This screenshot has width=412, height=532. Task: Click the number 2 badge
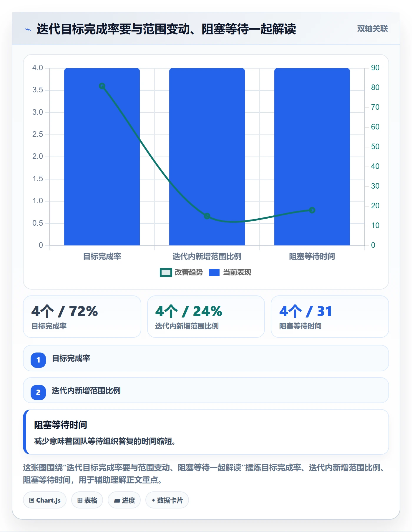coord(38,392)
